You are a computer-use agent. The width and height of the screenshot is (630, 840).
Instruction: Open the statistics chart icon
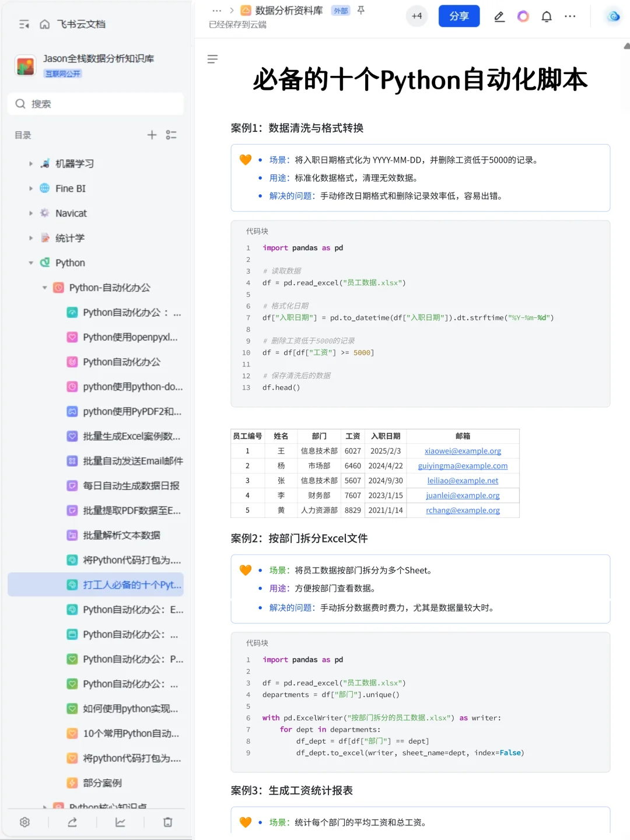(x=120, y=822)
